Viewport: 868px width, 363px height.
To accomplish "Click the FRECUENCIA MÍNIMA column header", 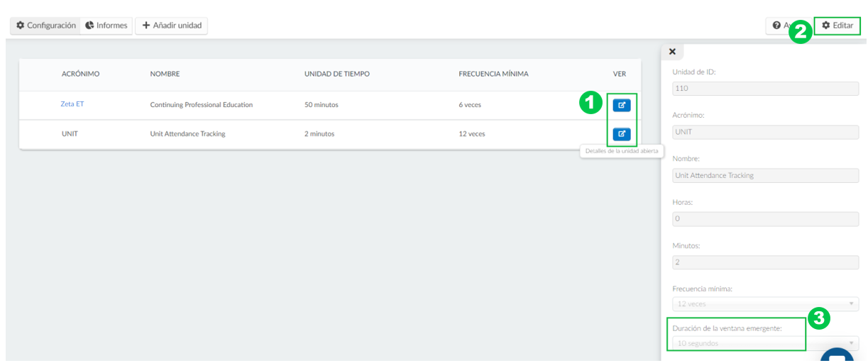I will click(493, 74).
